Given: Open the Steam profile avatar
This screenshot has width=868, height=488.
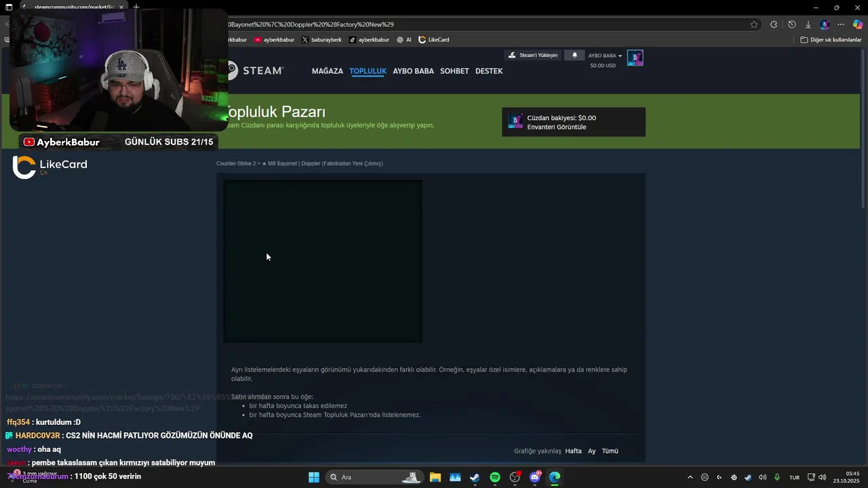Looking at the screenshot, I should coord(635,58).
